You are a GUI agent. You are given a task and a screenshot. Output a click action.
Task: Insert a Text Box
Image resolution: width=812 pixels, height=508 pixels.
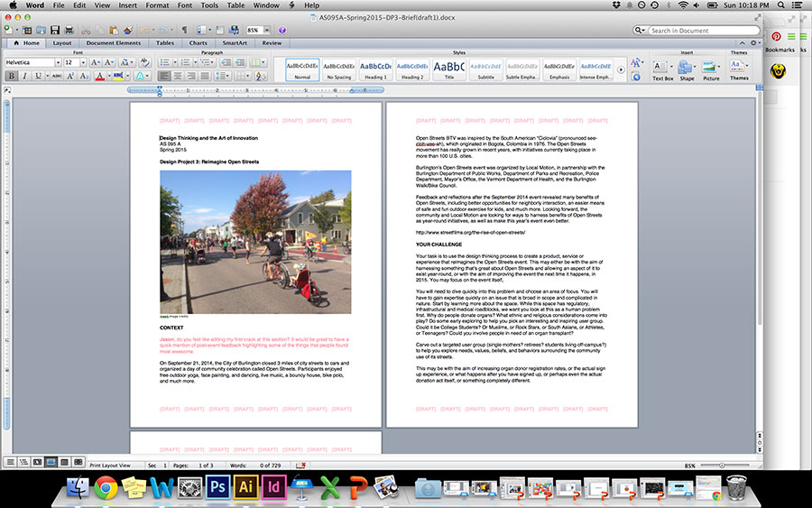(662, 70)
